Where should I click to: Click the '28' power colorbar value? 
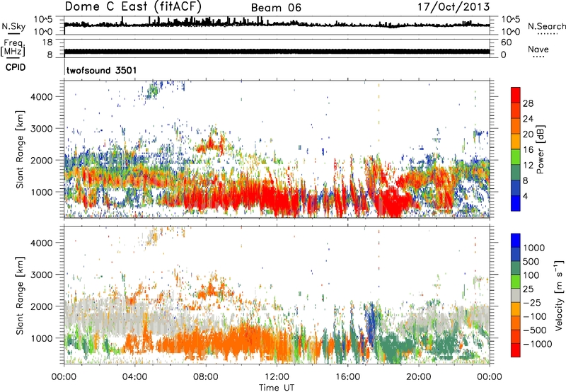(528, 103)
